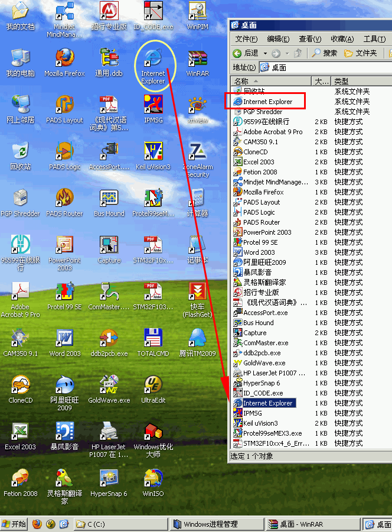Select the PowerPoint 2003 desktop shortcut
Image resolution: width=392 pixels, height=532 pixels.
point(64,254)
